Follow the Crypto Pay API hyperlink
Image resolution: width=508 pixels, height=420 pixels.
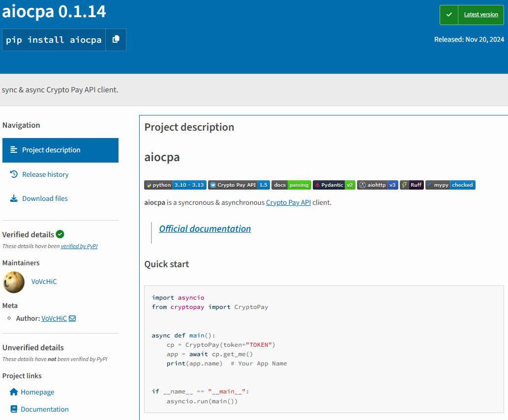click(288, 202)
